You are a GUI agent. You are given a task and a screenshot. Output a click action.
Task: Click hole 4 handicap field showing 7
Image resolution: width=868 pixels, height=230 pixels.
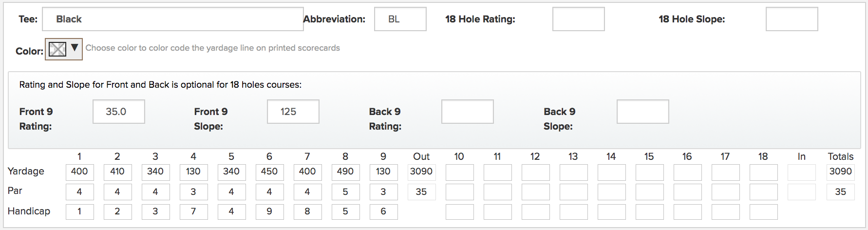pyautogui.click(x=193, y=212)
